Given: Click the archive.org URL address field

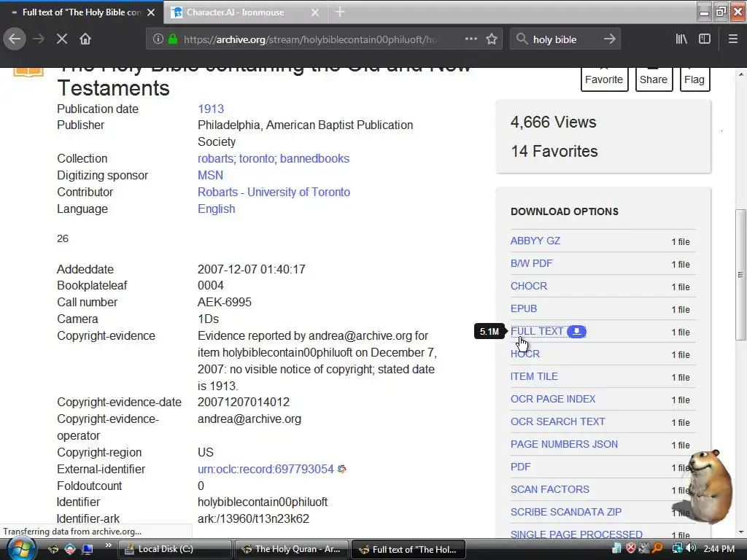Looking at the screenshot, I should coord(311,39).
